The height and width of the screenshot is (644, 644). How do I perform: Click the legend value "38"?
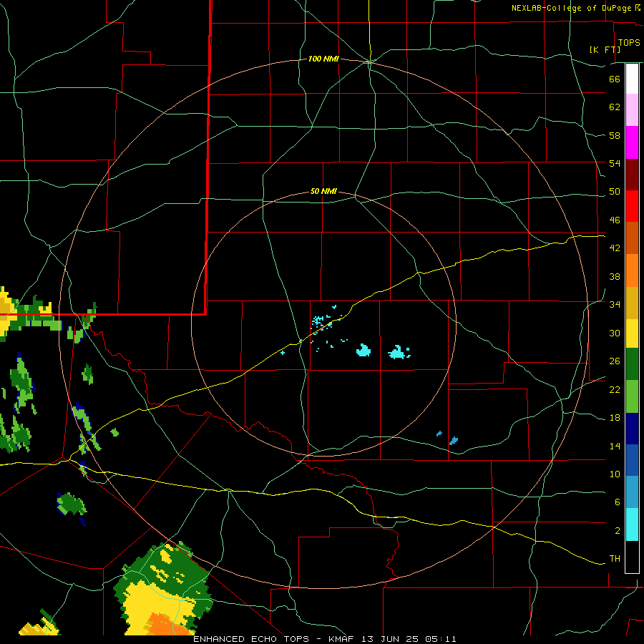click(x=615, y=277)
